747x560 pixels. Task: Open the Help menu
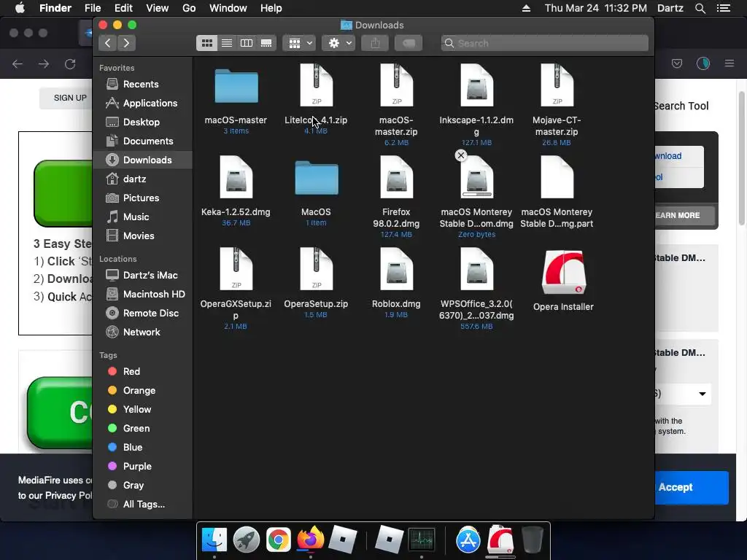tap(271, 8)
